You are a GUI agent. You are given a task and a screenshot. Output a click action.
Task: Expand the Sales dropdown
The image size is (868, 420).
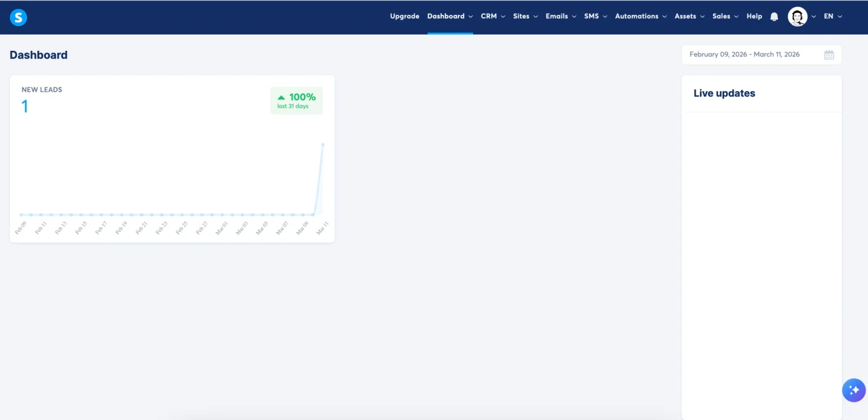724,16
